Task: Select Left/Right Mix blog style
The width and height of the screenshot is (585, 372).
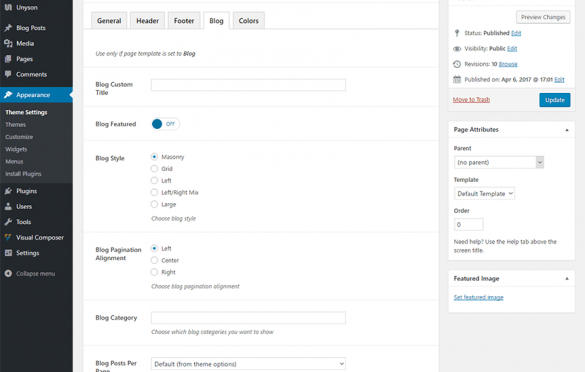Action: (x=154, y=193)
